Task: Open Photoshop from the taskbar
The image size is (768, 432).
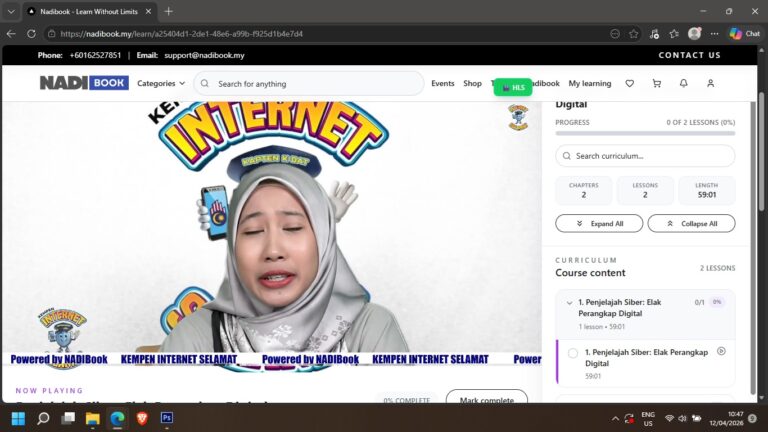Action: click(167, 418)
